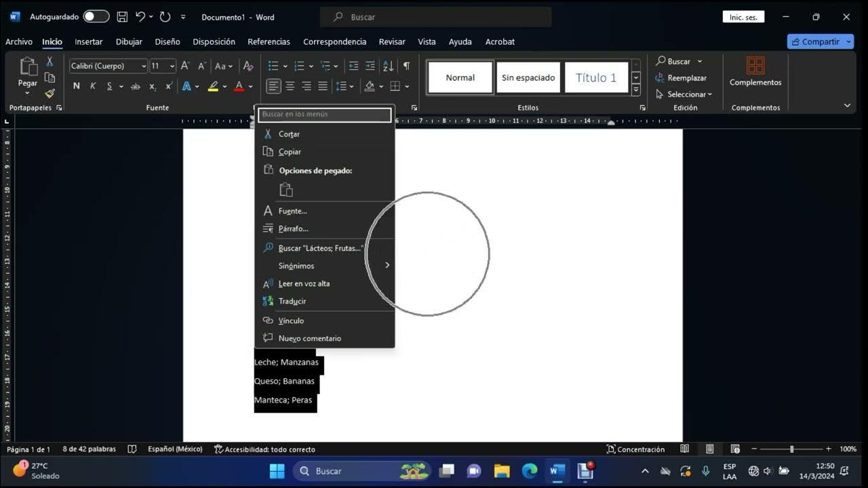Choose Párrafo from the context menu

click(293, 228)
